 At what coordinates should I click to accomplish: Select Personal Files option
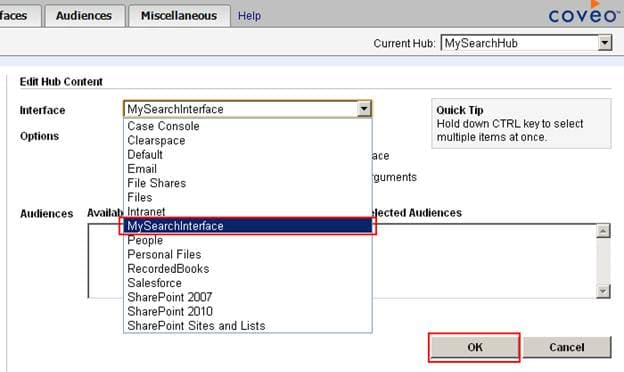[248, 254]
